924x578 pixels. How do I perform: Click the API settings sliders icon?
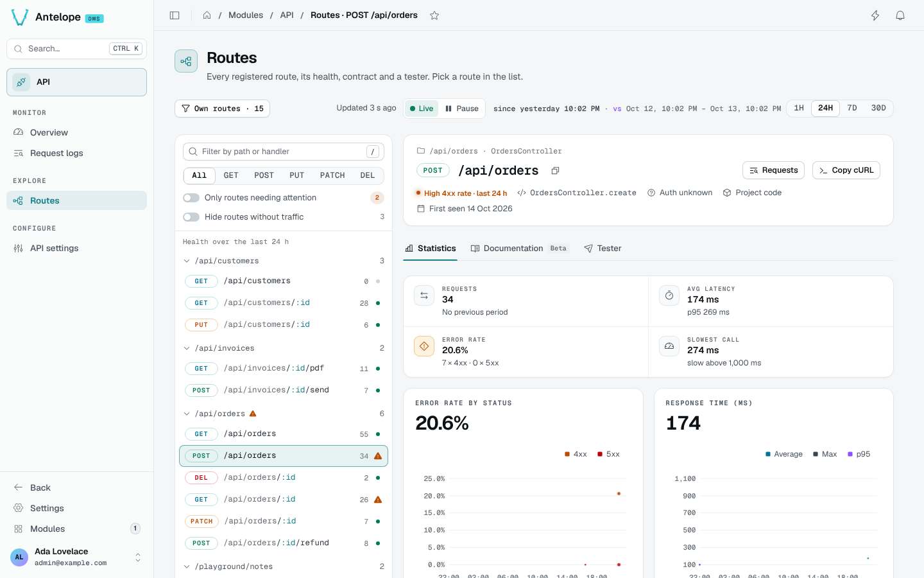pyautogui.click(x=19, y=248)
